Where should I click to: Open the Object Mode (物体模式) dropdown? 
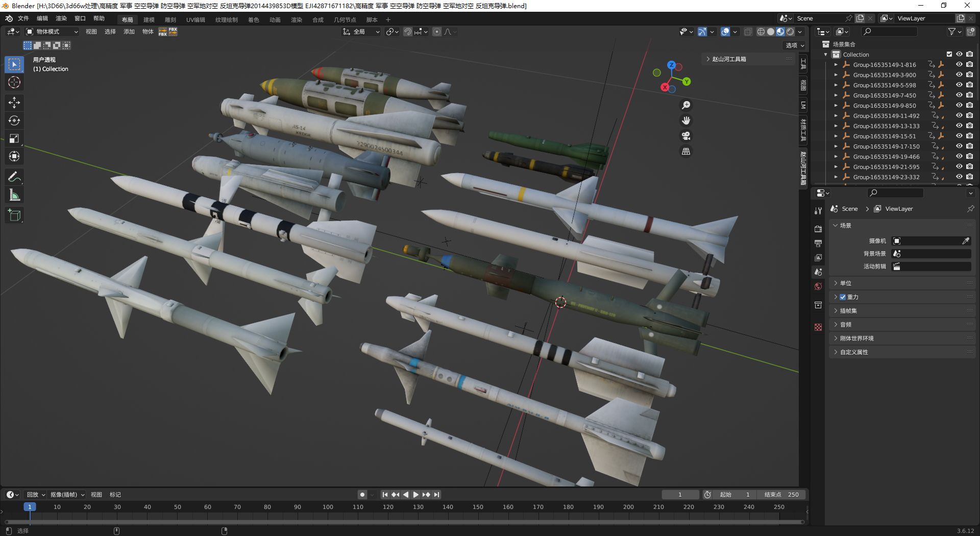click(52, 32)
